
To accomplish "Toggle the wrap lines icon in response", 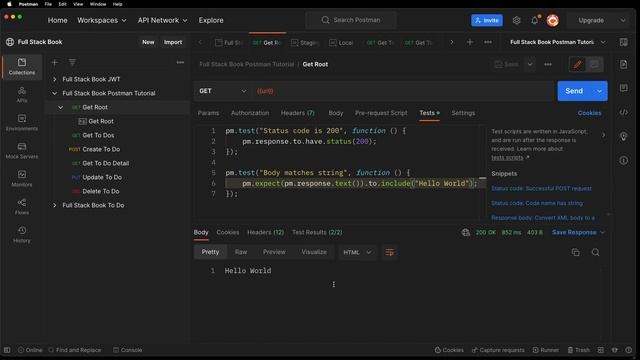I will click(390, 252).
